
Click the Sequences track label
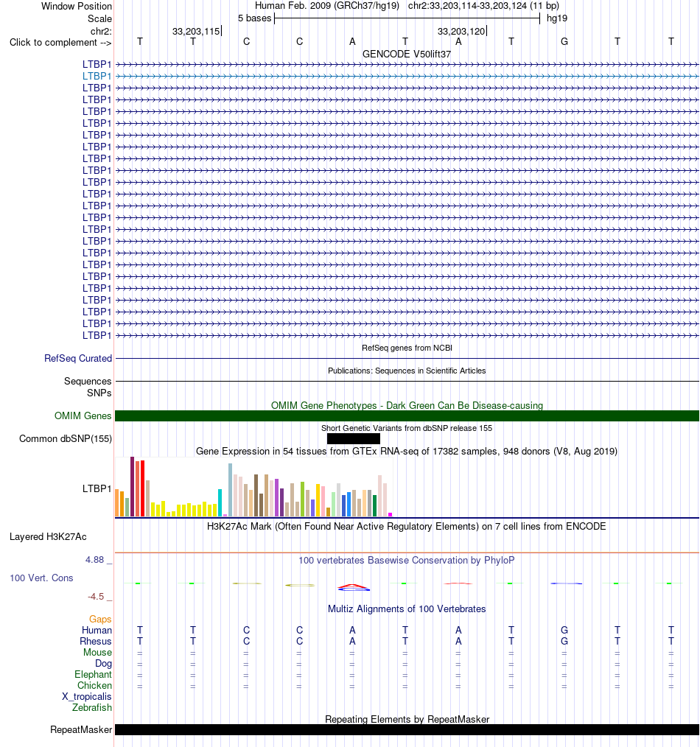pos(88,381)
